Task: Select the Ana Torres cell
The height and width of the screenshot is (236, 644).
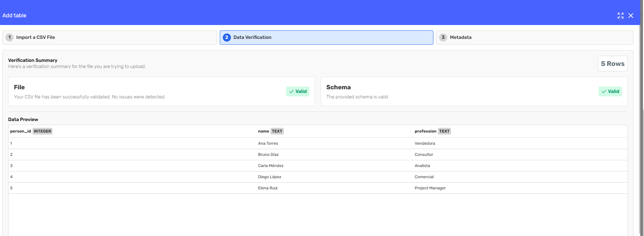Action: pos(268,143)
